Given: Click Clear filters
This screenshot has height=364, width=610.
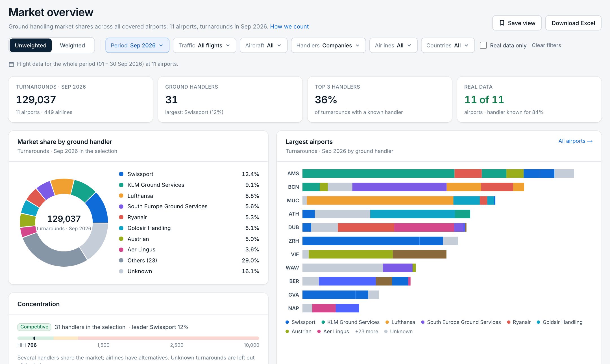Looking at the screenshot, I should point(546,45).
